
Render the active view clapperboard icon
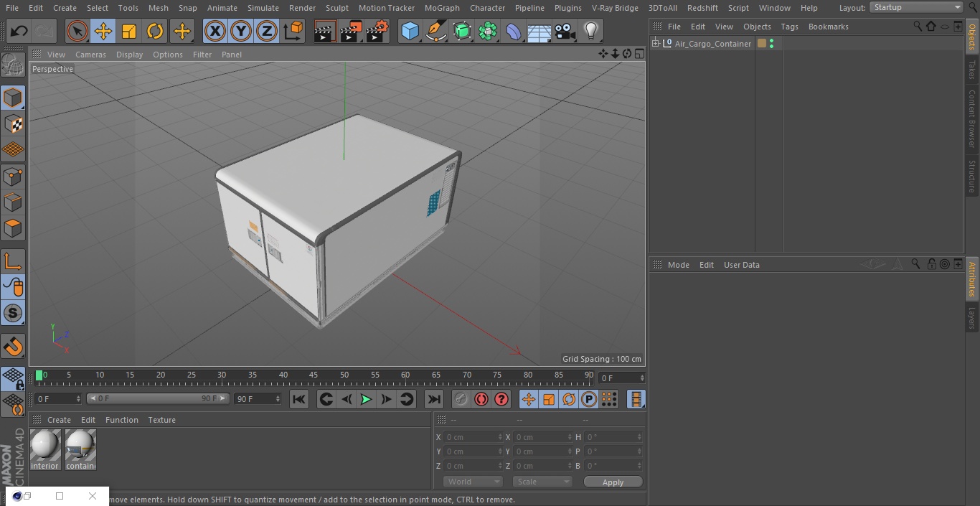pos(325,31)
